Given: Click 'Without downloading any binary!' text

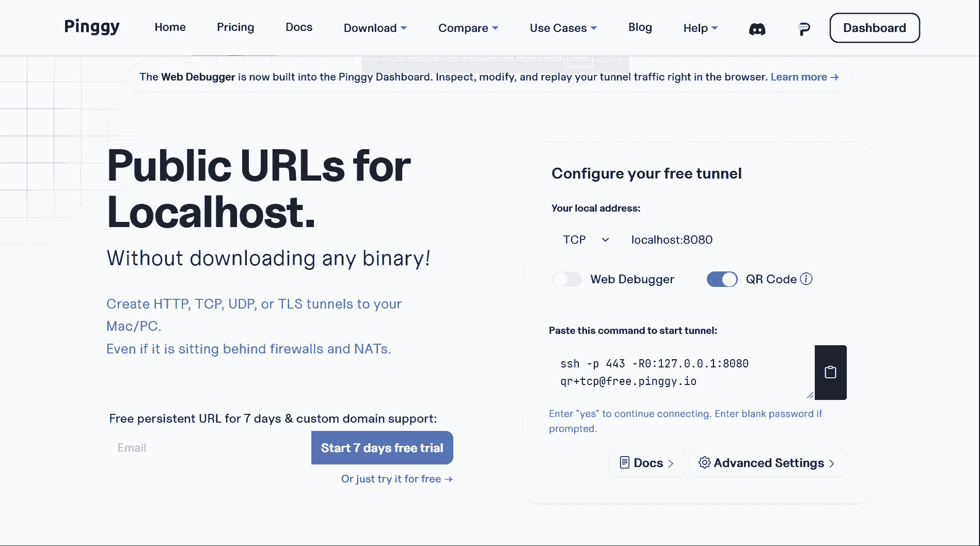Looking at the screenshot, I should [x=268, y=258].
